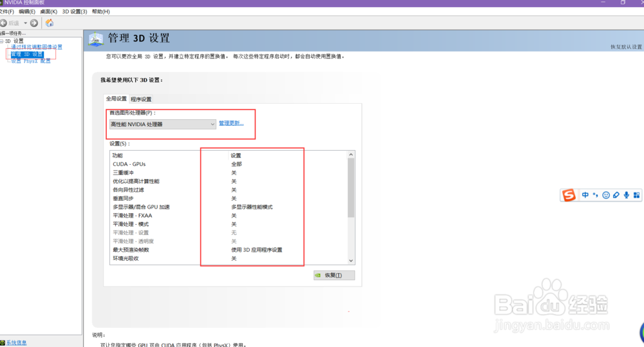
Task: Open the 3D 设置(3) menu
Action: pyautogui.click(x=75, y=12)
